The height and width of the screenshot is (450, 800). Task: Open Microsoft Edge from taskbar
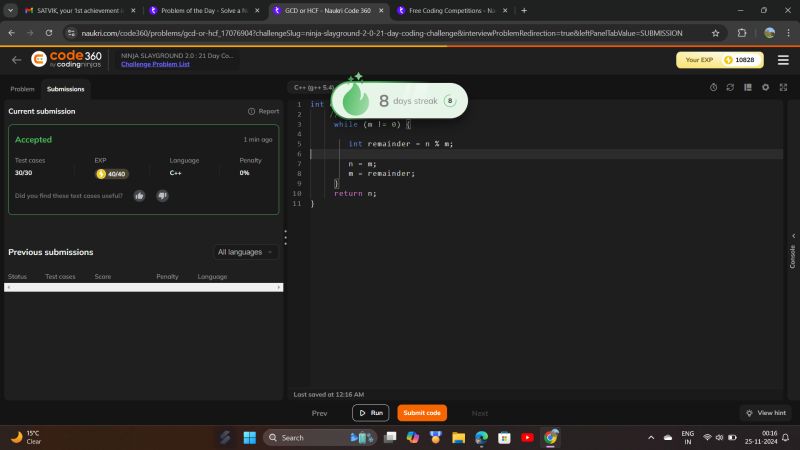(x=481, y=437)
